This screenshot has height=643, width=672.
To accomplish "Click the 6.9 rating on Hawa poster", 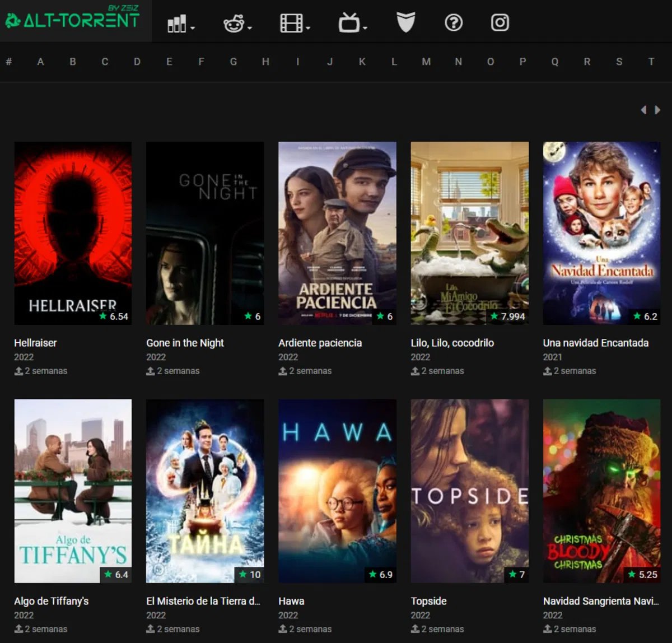I will coord(381,575).
